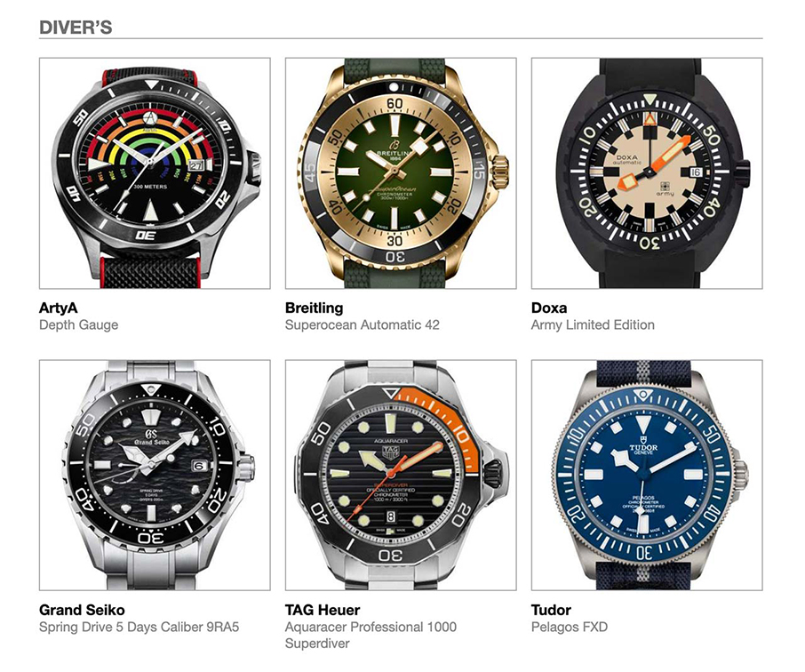
Task: Select the Superocean Automatic 42 model text
Action: pyautogui.click(x=363, y=325)
